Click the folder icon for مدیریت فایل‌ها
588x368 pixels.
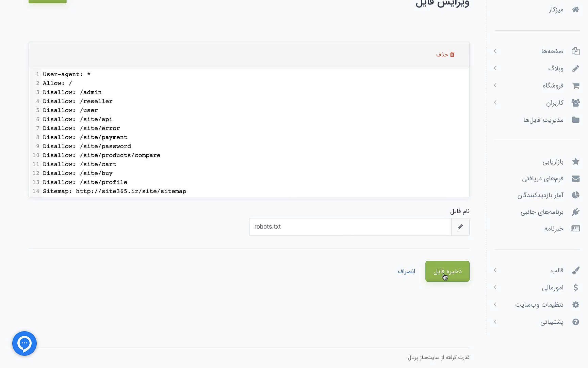click(x=575, y=120)
